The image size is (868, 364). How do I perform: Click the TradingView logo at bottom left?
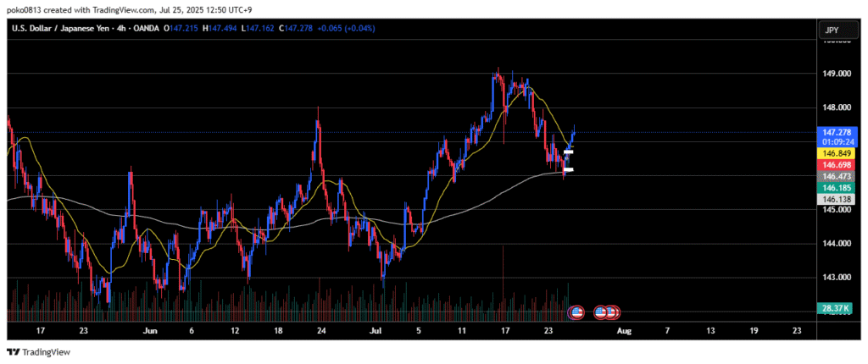39,351
